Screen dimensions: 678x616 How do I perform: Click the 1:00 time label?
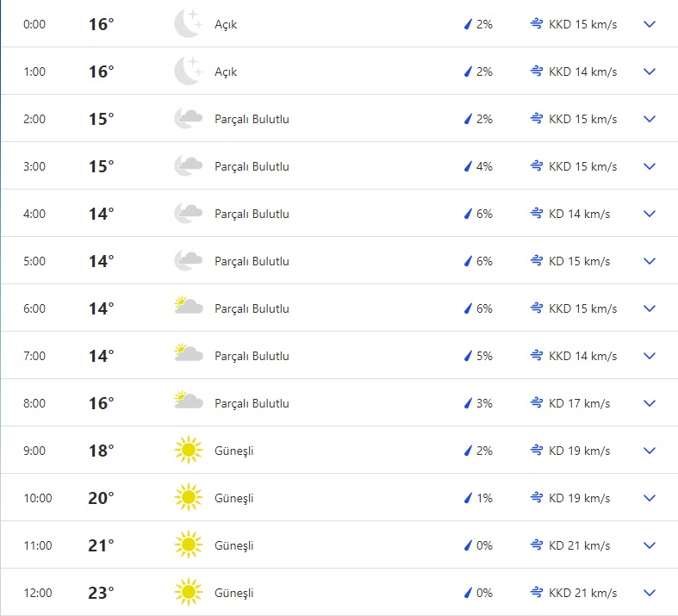pos(34,72)
